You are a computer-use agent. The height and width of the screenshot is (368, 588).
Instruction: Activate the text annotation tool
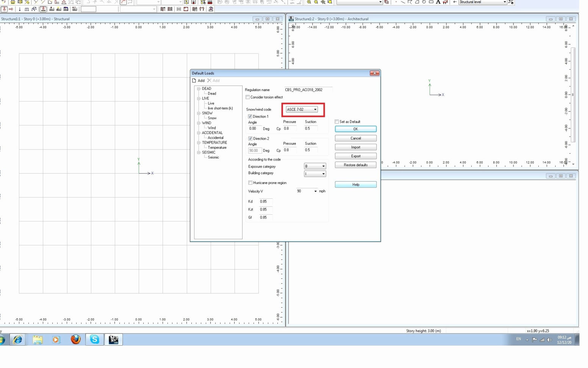coord(438,2)
